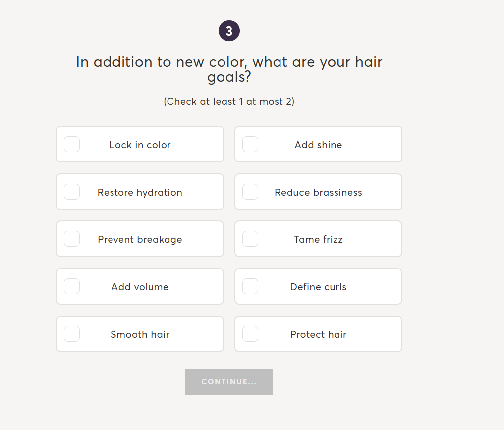
Task: Click the Protect hair option label
Action: [x=318, y=334]
